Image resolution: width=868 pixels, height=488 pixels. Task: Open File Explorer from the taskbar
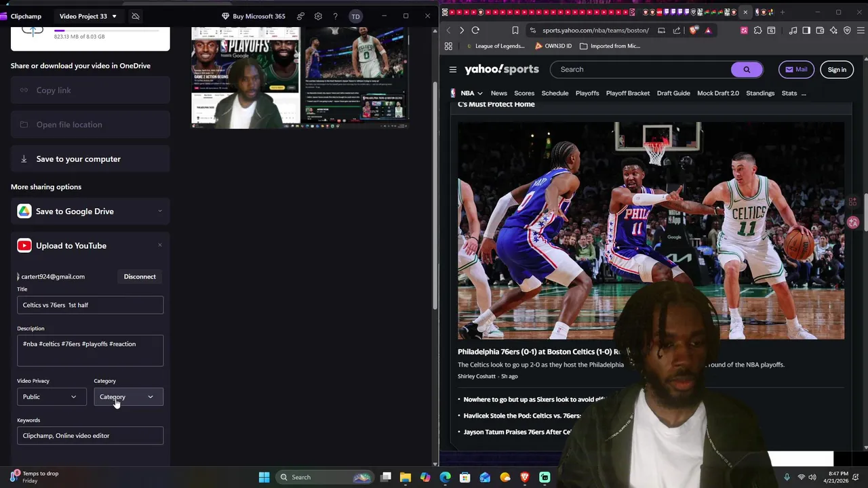point(406,477)
